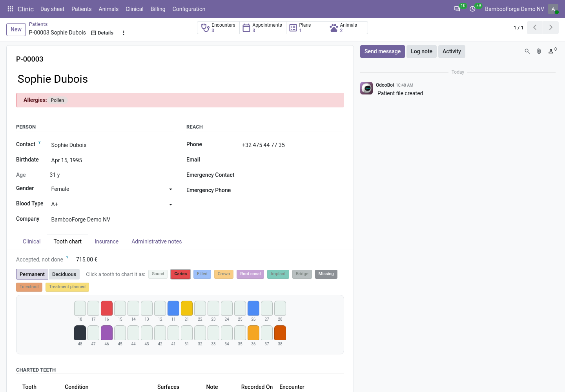565x392 pixels.
Task: Select the Deciduous dentition toggle
Action: coord(64,274)
